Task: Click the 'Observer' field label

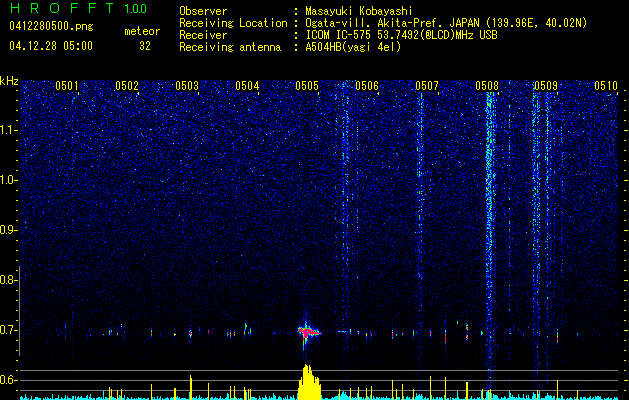Action: (x=203, y=11)
